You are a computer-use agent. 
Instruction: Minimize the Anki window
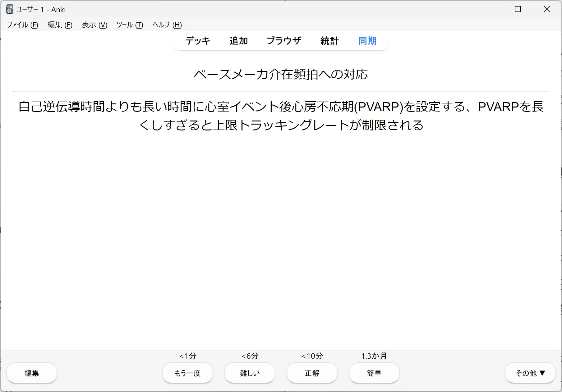(490, 9)
